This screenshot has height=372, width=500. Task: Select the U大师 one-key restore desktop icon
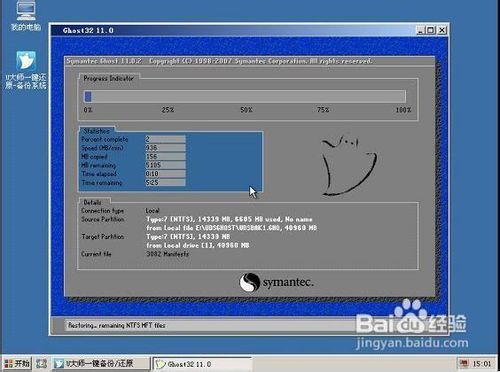pyautogui.click(x=26, y=70)
